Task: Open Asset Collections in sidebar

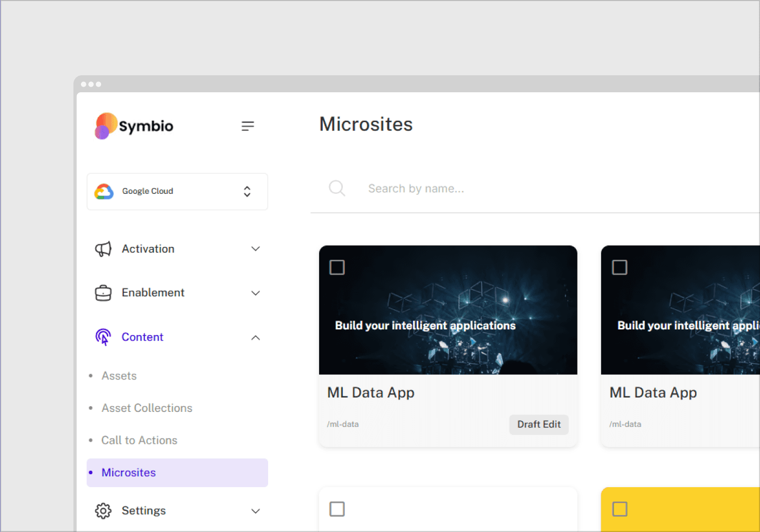Action: pyautogui.click(x=147, y=408)
